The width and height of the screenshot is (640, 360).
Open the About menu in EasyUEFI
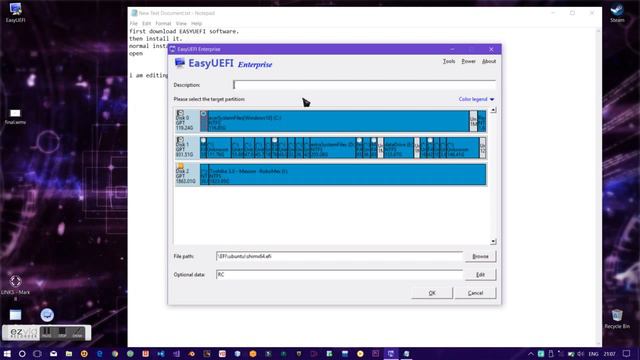click(489, 61)
